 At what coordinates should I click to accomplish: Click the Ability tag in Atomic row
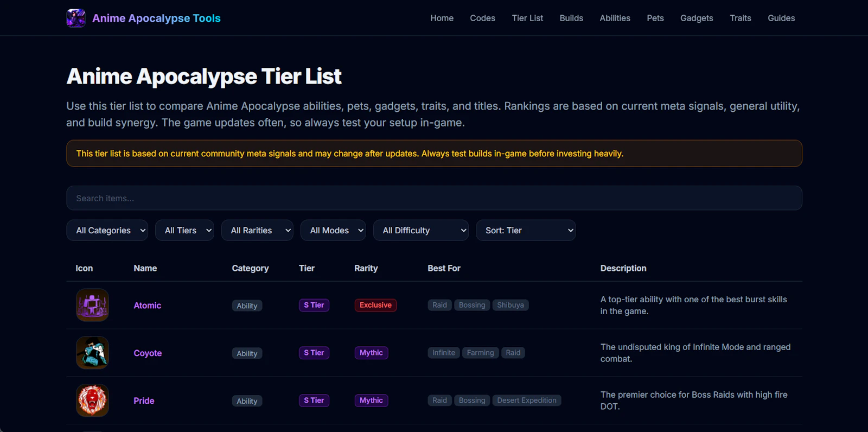pos(247,306)
